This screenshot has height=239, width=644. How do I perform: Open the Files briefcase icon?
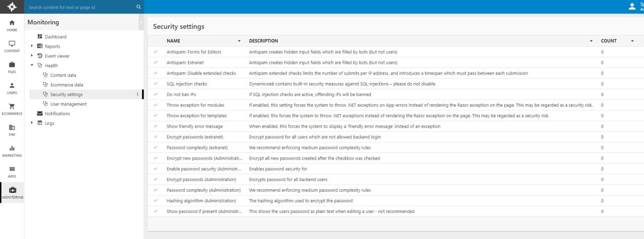click(x=12, y=67)
